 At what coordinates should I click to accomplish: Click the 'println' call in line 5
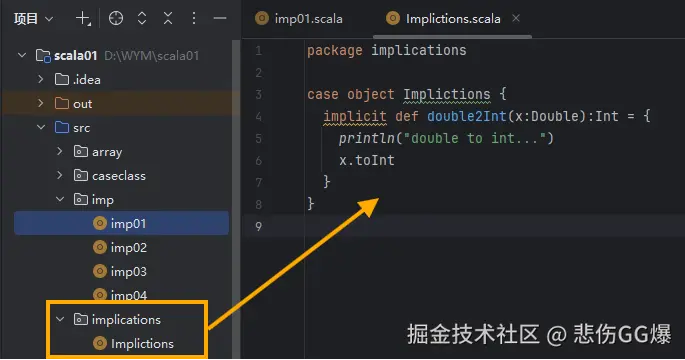pyautogui.click(x=367, y=138)
